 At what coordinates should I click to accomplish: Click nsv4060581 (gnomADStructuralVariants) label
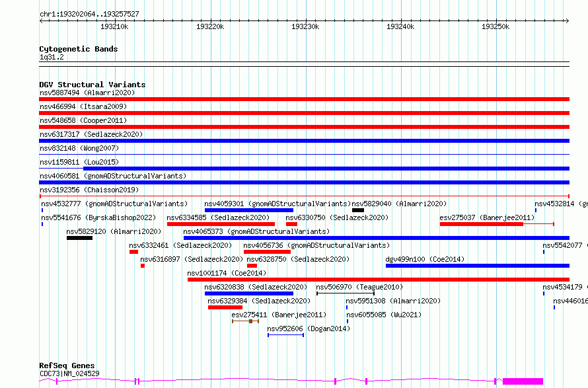pos(113,176)
